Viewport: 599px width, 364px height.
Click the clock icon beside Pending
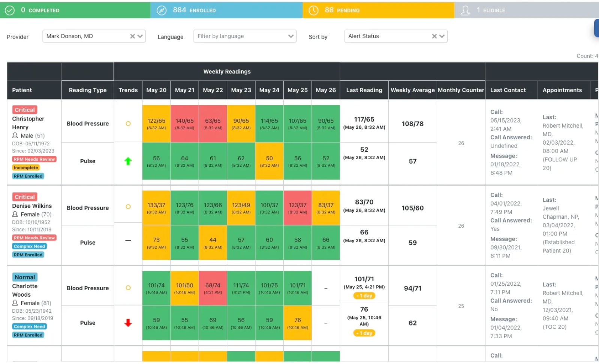click(x=313, y=10)
